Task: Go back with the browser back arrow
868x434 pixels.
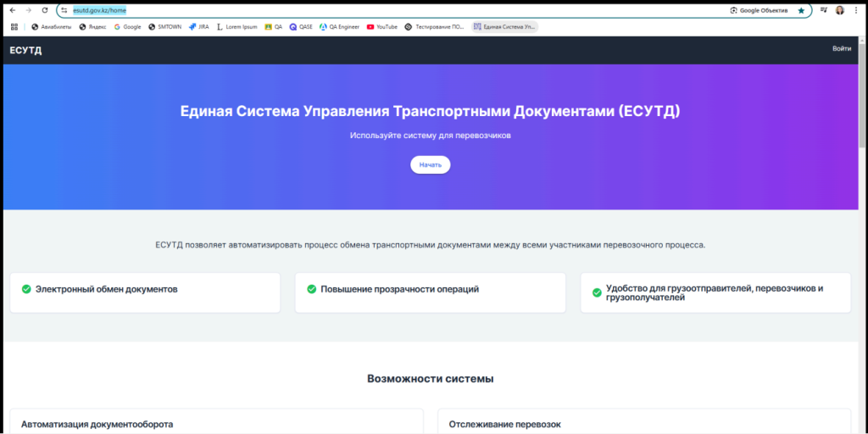Action: tap(12, 10)
